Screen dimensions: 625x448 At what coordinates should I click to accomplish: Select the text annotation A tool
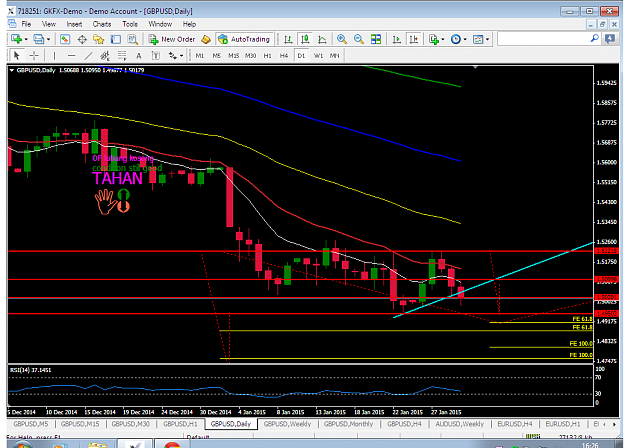tap(138, 55)
